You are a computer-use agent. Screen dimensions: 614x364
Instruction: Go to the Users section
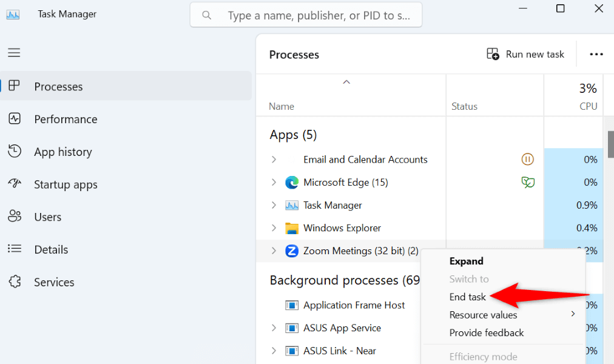(x=47, y=217)
